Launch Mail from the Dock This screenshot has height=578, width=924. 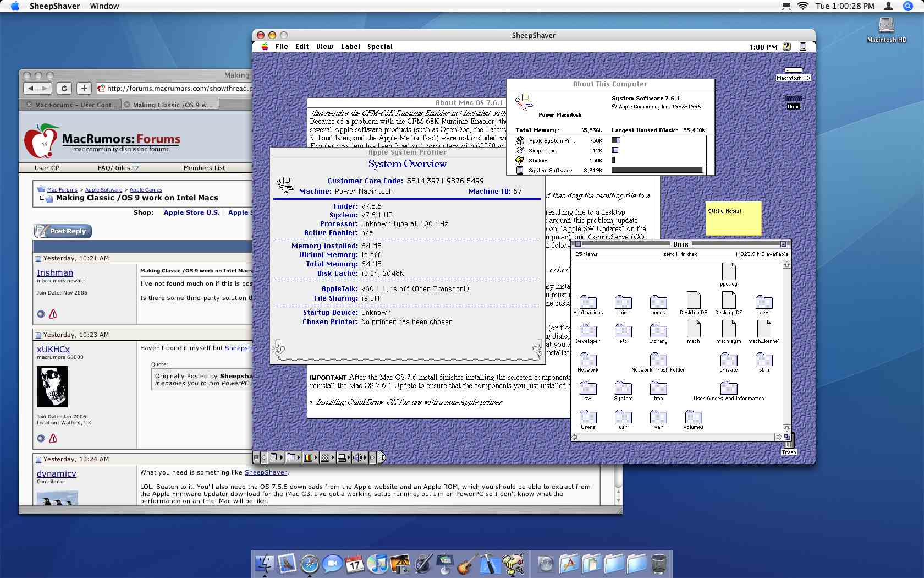[x=287, y=564]
